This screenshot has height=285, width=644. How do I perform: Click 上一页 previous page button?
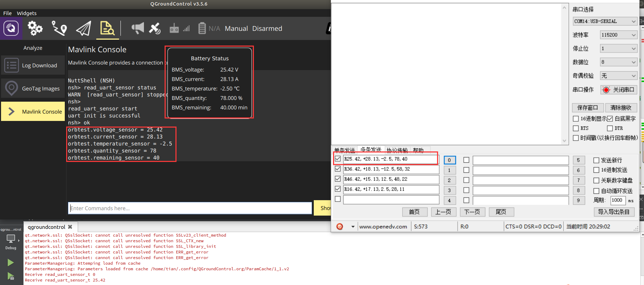443,212
